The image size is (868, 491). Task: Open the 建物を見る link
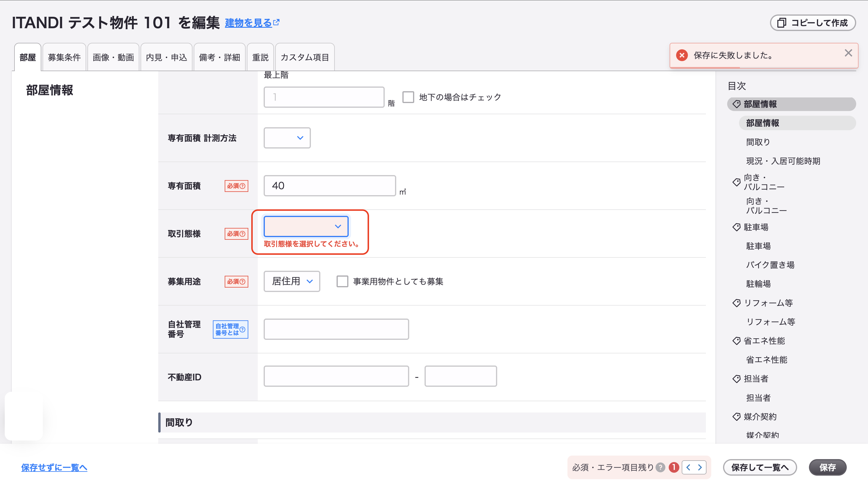pyautogui.click(x=249, y=23)
